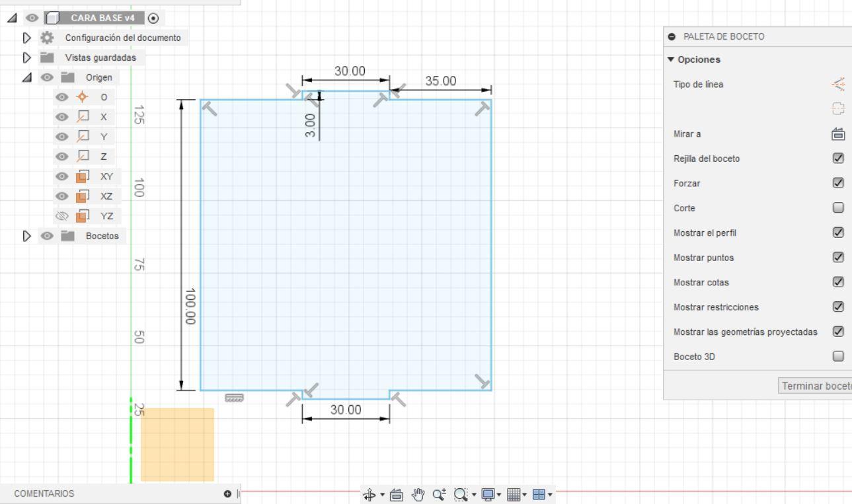Collapse the Paleta de boceto panel icon
The height and width of the screenshot is (504, 852).
672,36
